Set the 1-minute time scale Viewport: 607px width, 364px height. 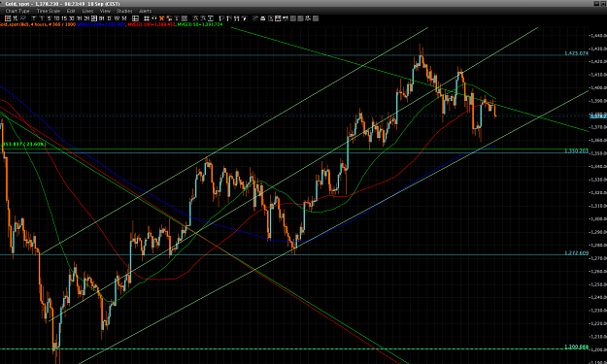click(x=42, y=18)
